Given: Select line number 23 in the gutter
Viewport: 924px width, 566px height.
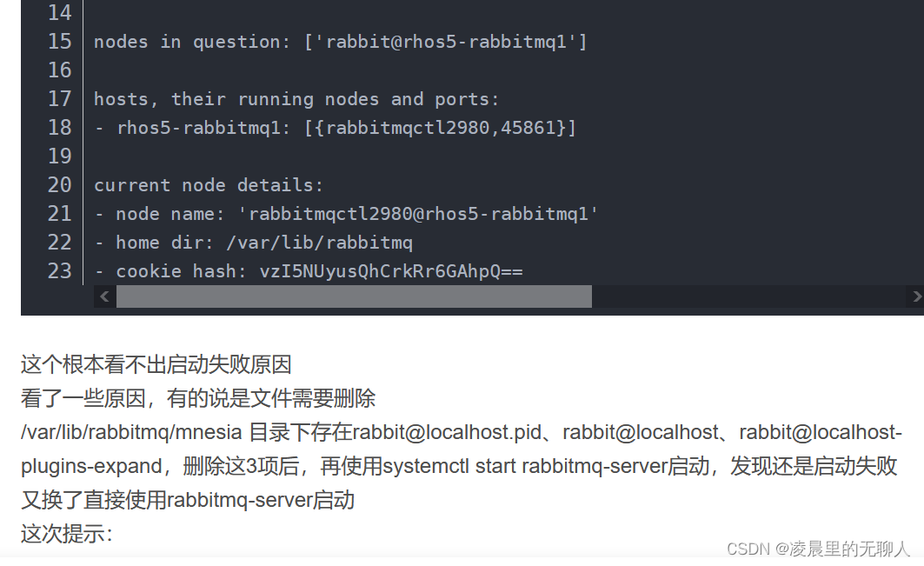Looking at the screenshot, I should 59,271.
